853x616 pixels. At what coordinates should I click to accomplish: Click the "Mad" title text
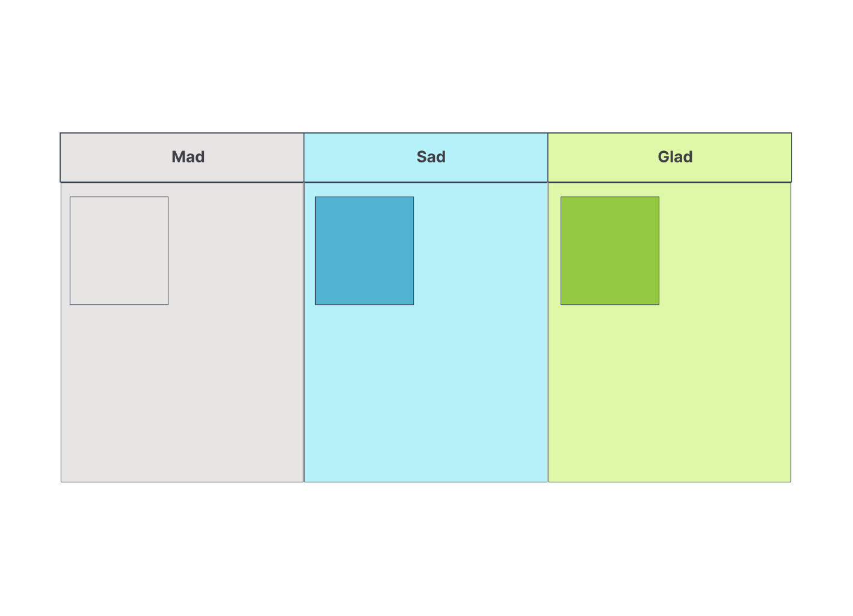(188, 157)
